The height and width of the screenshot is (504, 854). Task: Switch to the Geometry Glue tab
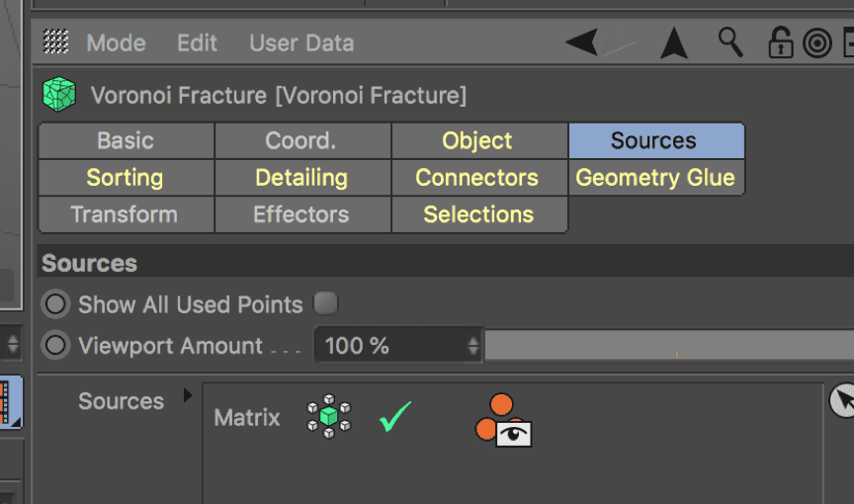point(655,178)
